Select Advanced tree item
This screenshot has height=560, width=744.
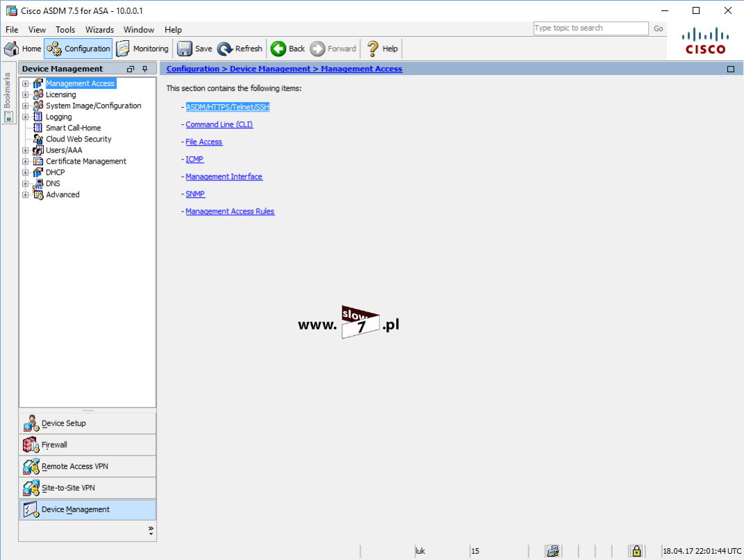[x=62, y=194]
